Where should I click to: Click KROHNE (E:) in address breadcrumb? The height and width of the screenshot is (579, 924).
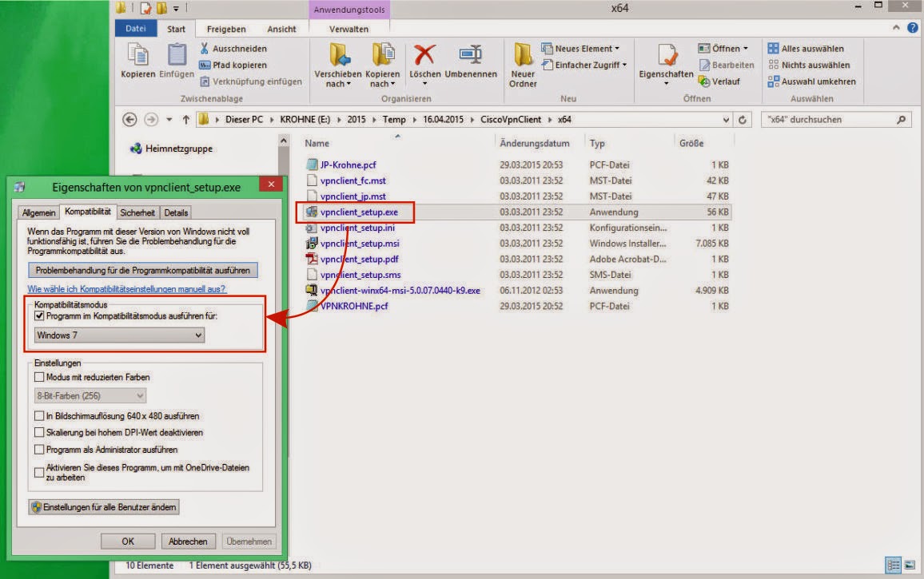coord(305,120)
